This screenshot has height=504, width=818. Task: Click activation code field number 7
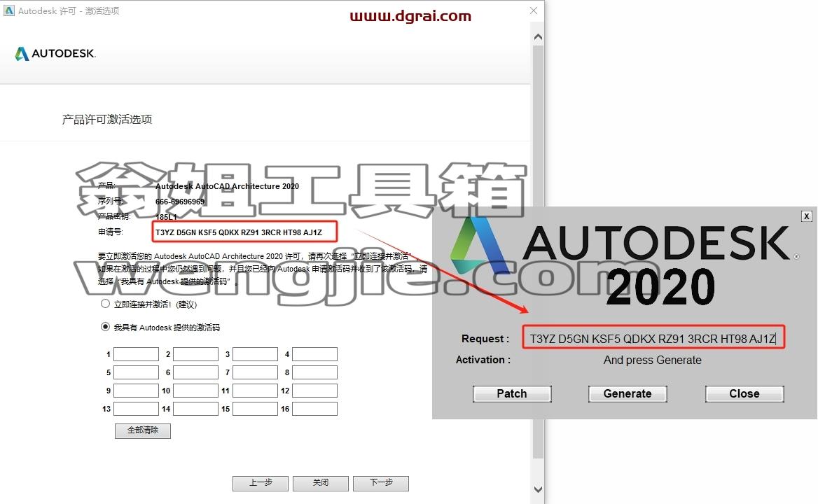click(255, 372)
